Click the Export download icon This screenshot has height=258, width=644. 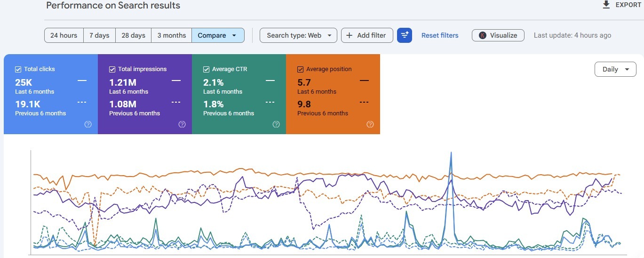click(x=606, y=5)
